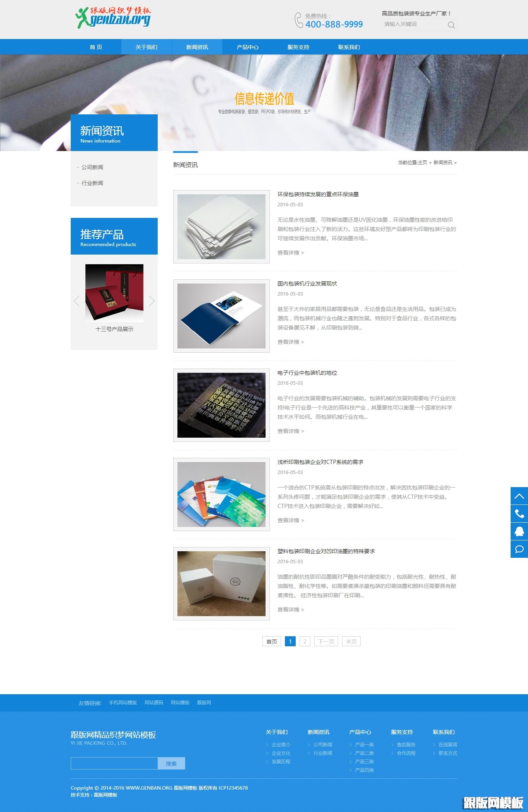Click 主页 in the breadcrumb
This screenshot has height=812, width=528.
pos(422,163)
